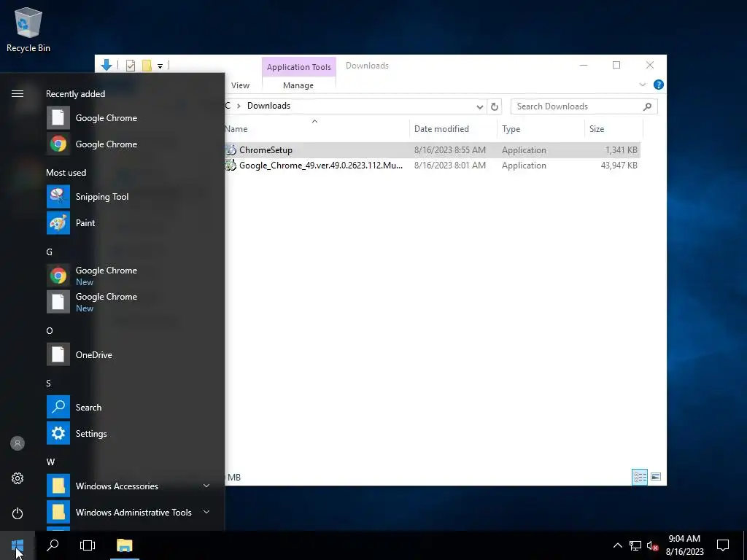This screenshot has width=747, height=560.
Task: Click the taskbar clock and date
Action: click(684, 545)
